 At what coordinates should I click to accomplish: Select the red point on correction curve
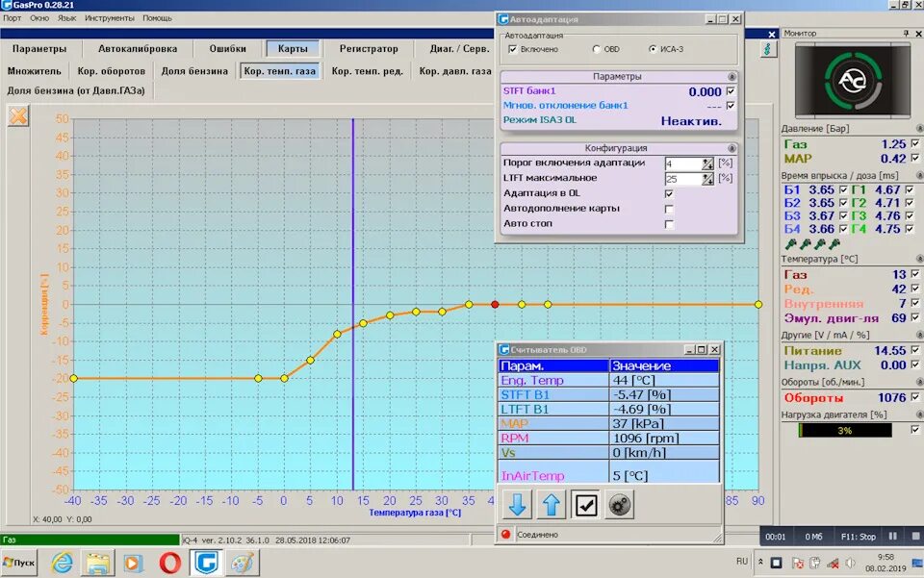[x=495, y=304]
